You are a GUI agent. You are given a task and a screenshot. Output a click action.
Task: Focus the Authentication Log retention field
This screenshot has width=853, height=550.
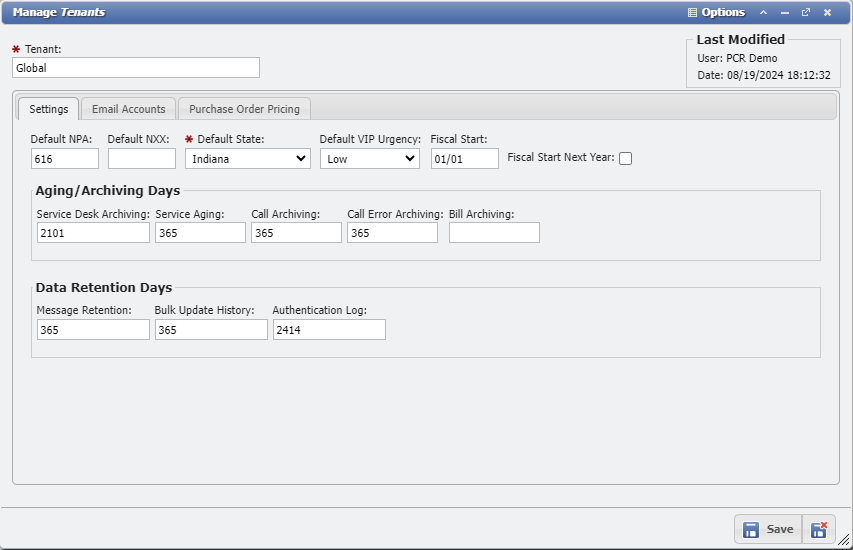click(x=329, y=330)
